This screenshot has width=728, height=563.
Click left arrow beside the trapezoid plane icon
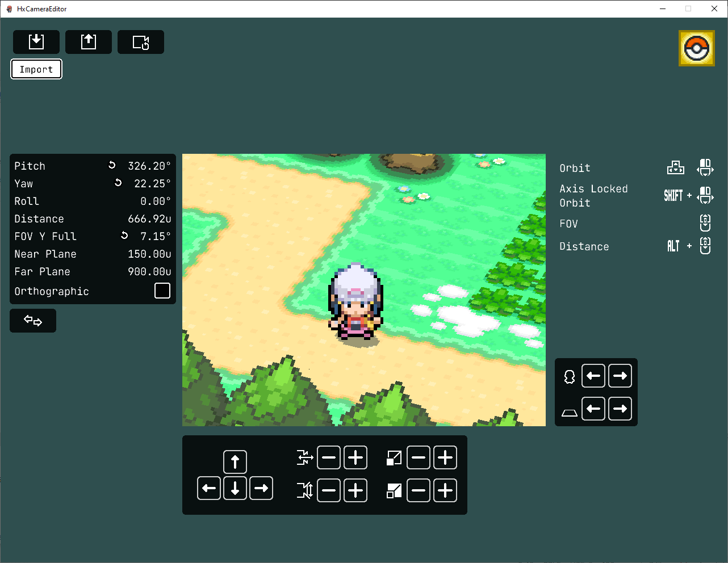593,409
